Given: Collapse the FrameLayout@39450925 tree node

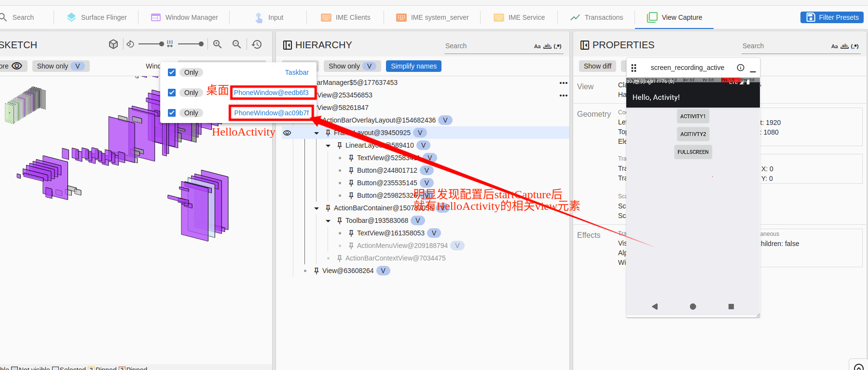Looking at the screenshot, I should point(317,133).
